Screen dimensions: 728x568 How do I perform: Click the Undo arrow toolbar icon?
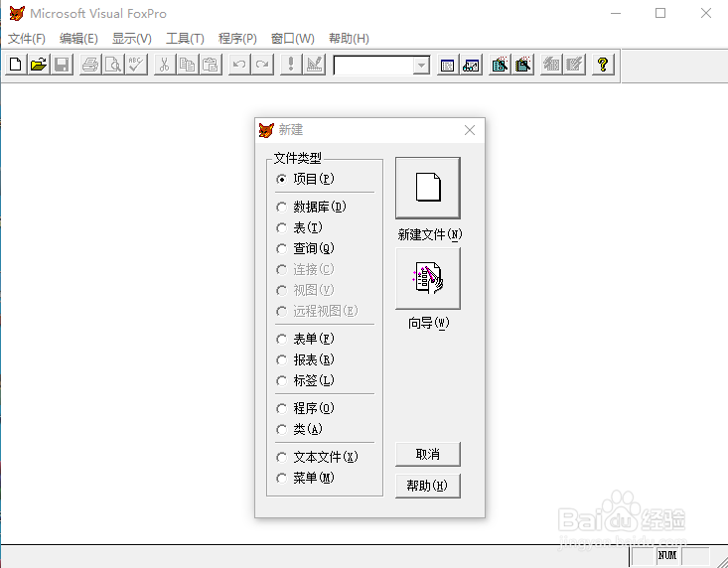(239, 64)
